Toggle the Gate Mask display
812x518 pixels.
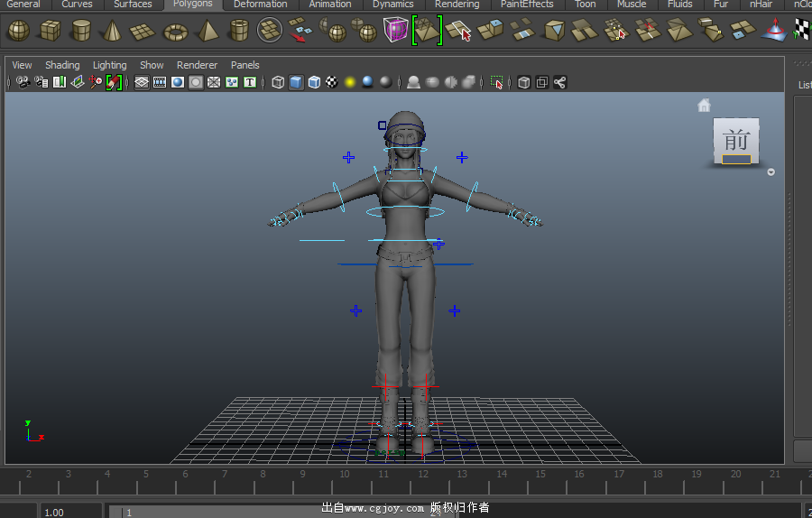coord(196,82)
